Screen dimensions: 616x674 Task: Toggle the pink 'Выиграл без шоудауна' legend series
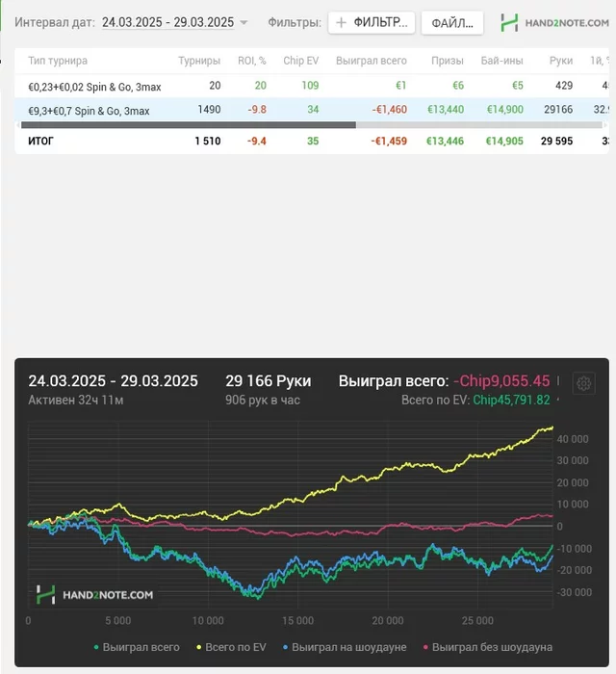(x=488, y=647)
